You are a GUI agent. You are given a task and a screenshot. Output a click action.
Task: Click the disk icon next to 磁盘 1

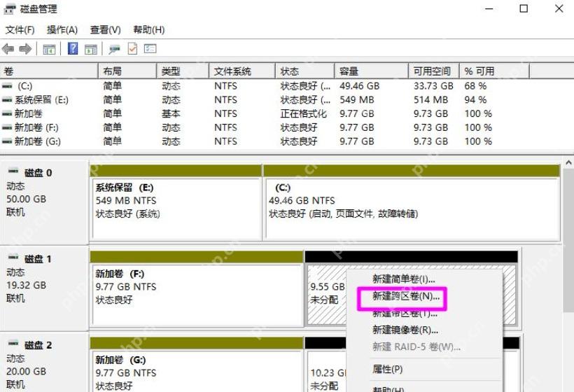pyautogui.click(x=13, y=258)
